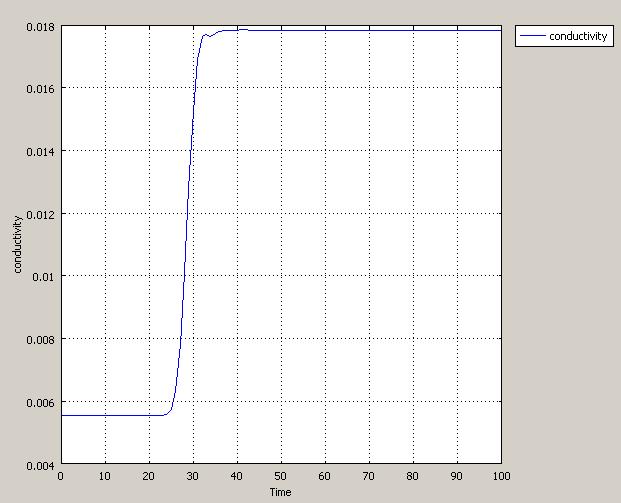The height and width of the screenshot is (503, 621).
Task: Click the 0.01 y-axis tick label
Action: point(46,277)
